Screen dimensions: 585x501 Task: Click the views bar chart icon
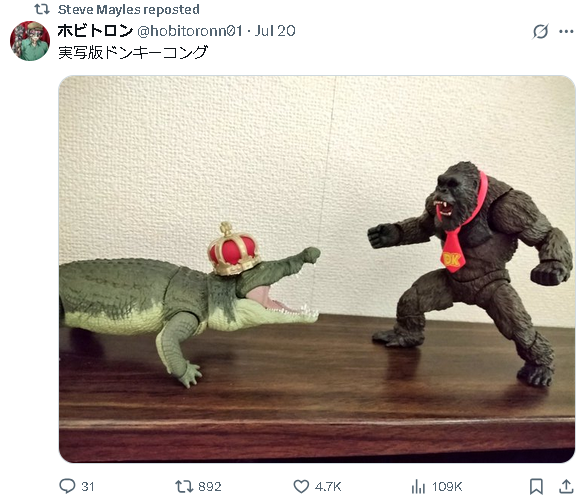pyautogui.click(x=418, y=486)
